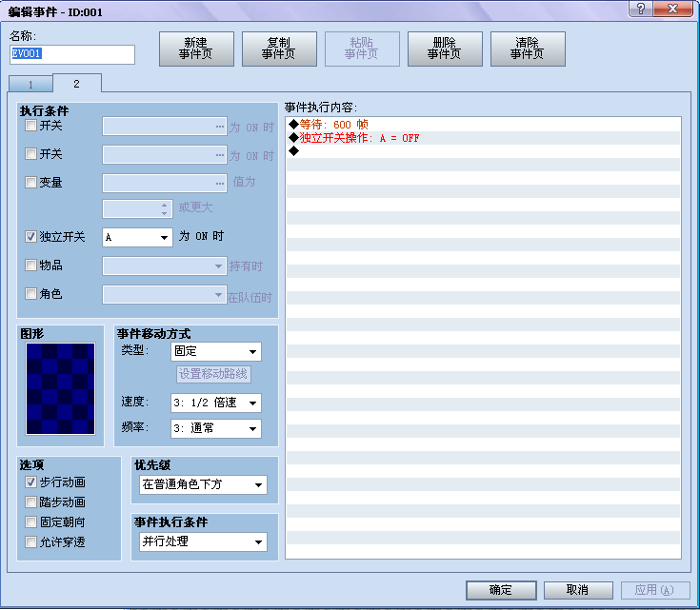
Task: Click the blue checkered event graphic
Action: tap(60, 388)
